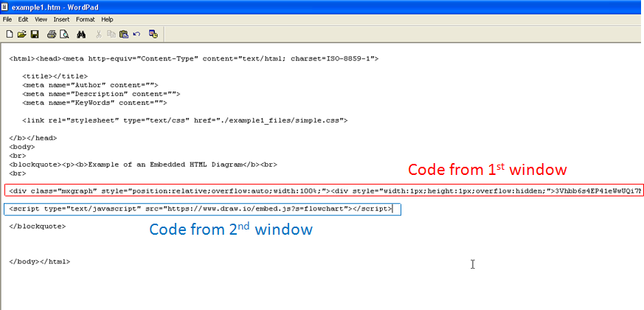Create a new document with the New icon
Image resolution: width=644 pixels, height=310 pixels.
[x=9, y=35]
